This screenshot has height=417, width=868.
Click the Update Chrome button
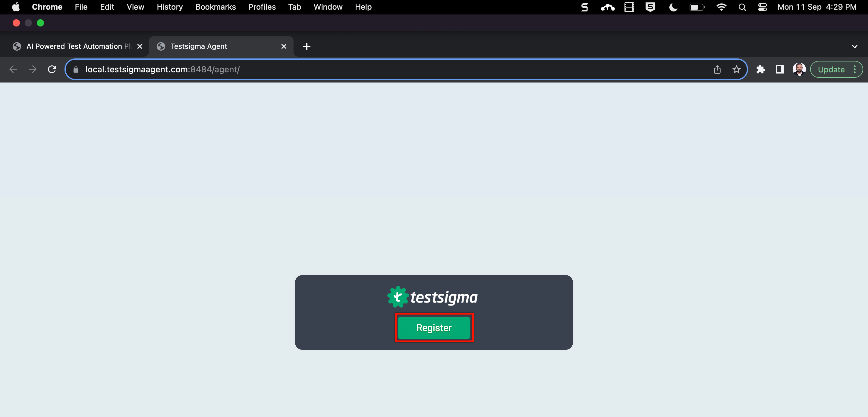(831, 69)
